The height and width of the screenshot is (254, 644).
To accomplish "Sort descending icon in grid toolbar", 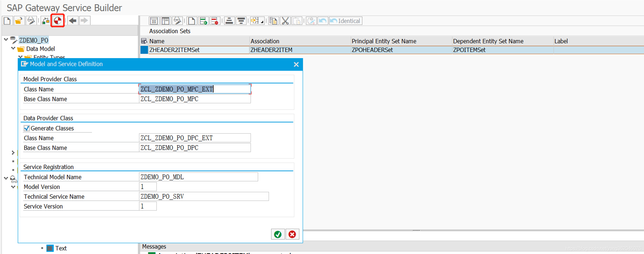I will [241, 21].
